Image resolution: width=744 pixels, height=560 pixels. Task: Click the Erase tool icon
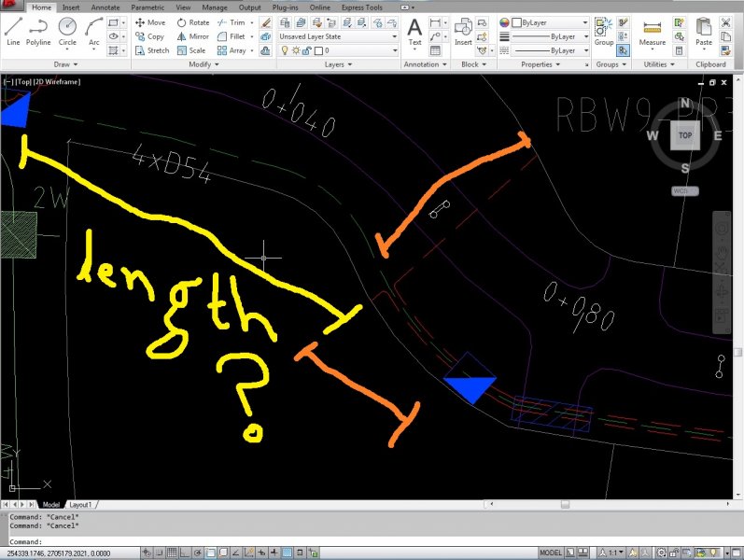pyautogui.click(x=266, y=22)
